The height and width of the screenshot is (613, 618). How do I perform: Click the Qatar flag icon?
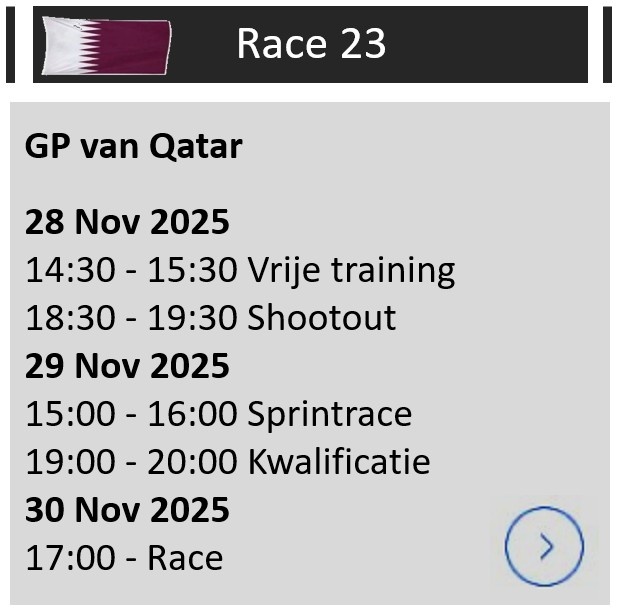pos(107,45)
